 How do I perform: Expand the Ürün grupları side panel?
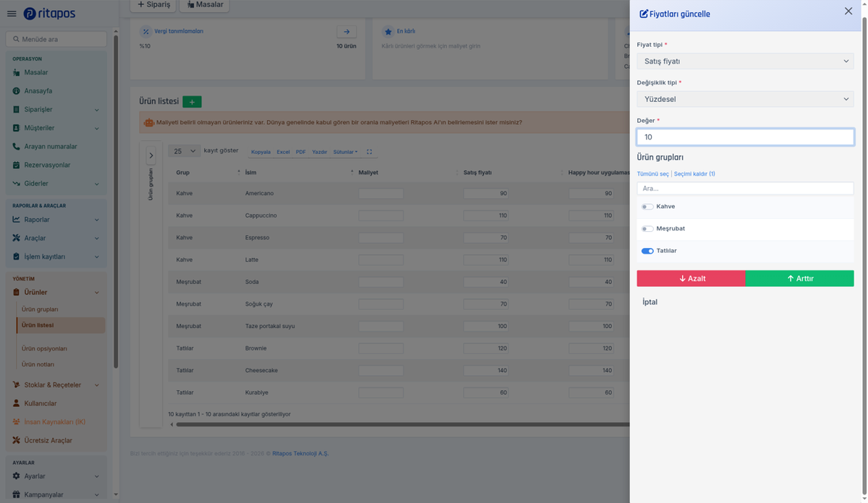pos(151,155)
